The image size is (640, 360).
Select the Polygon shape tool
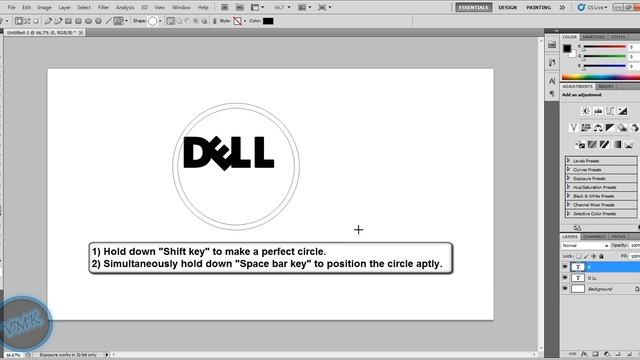click(98, 21)
